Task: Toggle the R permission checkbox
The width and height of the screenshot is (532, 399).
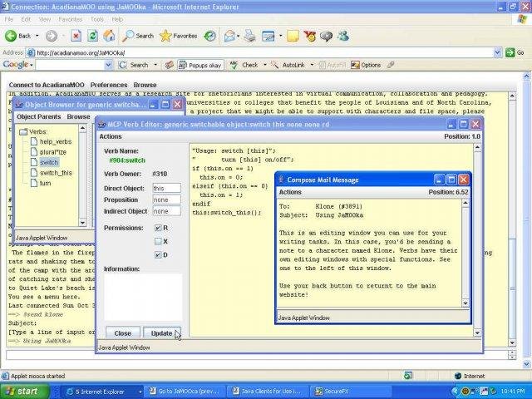Action: click(x=158, y=228)
